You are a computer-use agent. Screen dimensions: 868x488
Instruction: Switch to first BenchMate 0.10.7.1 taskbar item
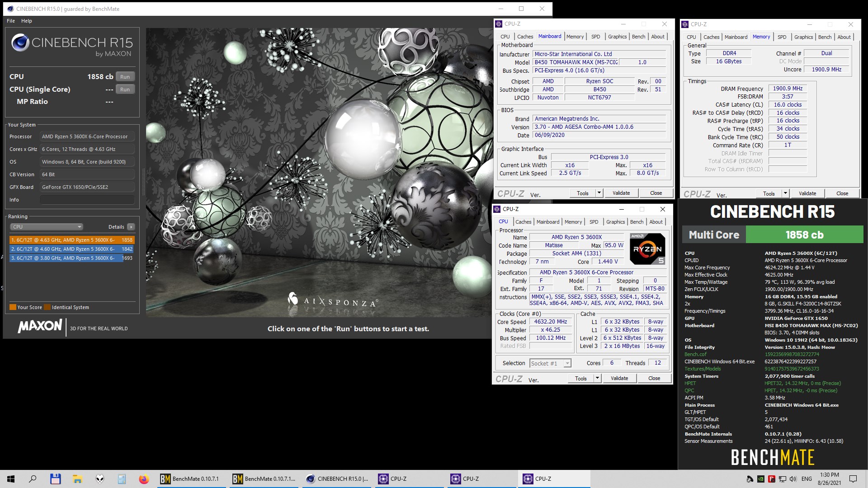pos(192,479)
